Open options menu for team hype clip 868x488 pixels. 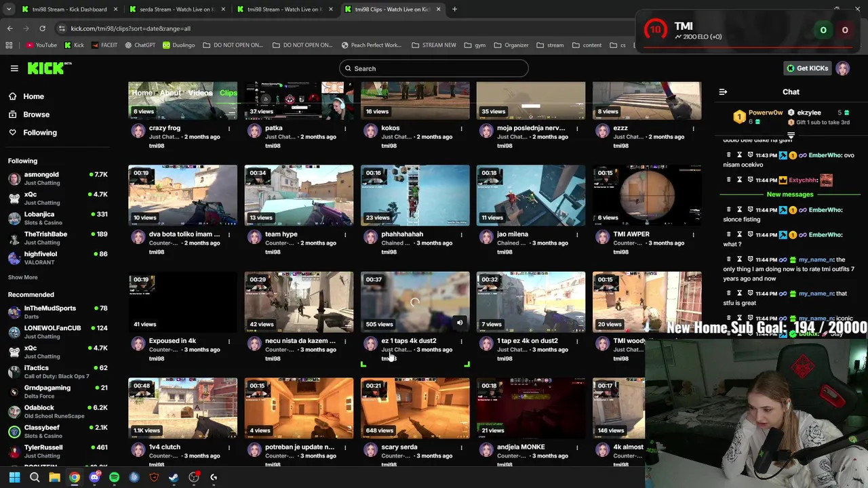[345, 235]
